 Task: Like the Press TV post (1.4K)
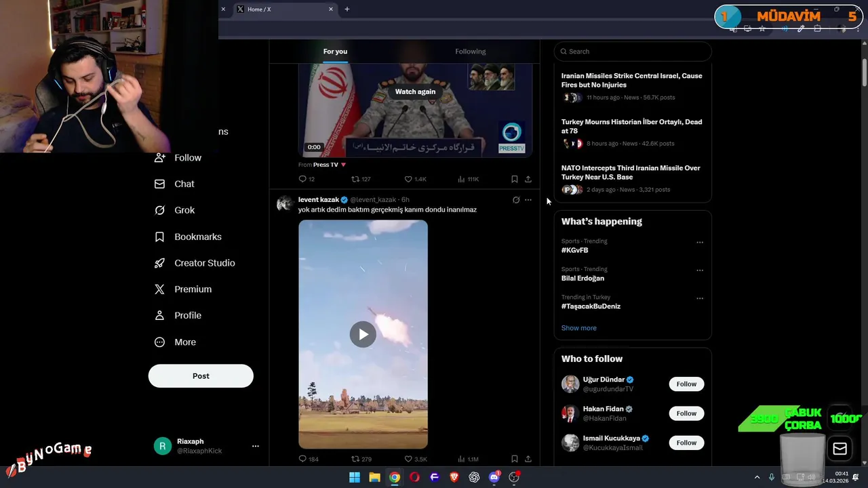click(415, 179)
